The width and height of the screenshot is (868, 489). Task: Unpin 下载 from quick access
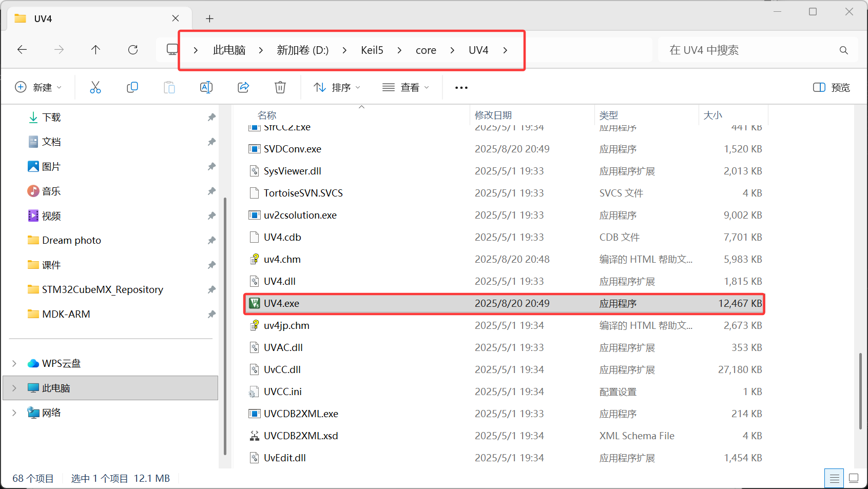211,118
